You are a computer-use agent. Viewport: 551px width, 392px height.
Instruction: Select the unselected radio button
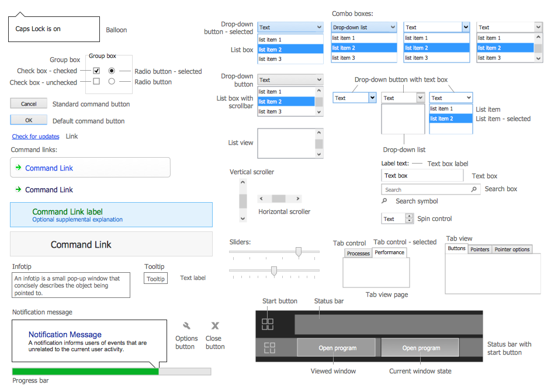(112, 81)
